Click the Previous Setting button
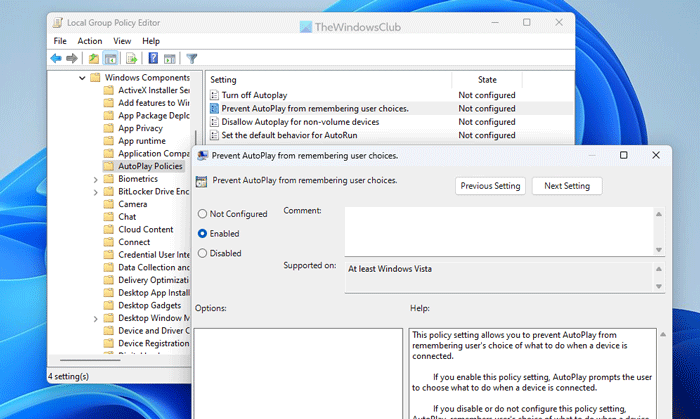 490,186
